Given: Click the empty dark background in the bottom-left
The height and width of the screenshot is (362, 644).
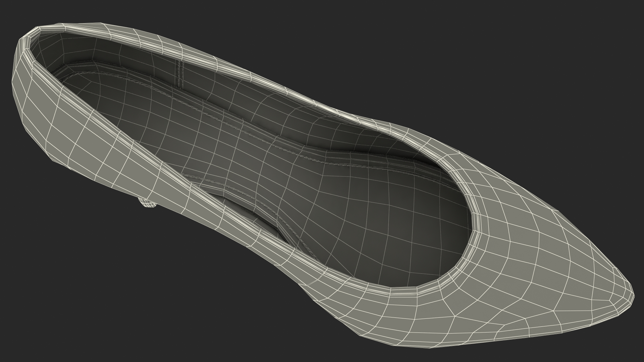Looking at the screenshot, I should (84, 302).
